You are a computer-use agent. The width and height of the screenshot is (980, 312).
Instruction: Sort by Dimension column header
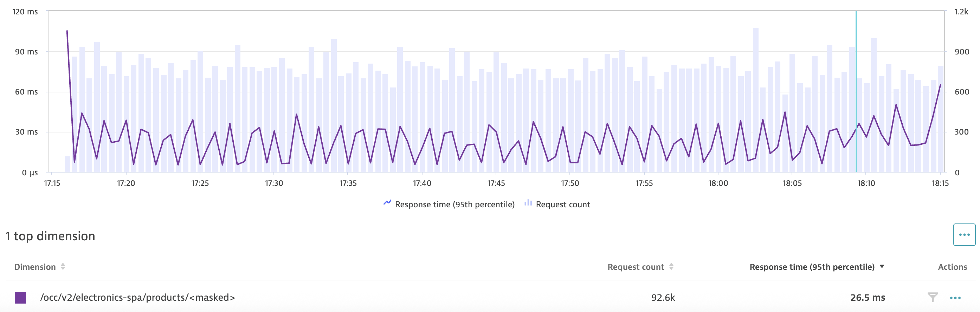tap(35, 267)
